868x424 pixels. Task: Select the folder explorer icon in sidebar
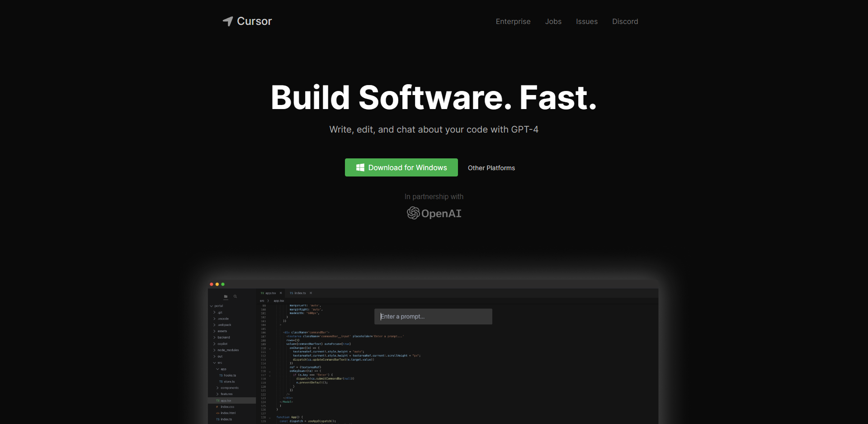(226, 296)
